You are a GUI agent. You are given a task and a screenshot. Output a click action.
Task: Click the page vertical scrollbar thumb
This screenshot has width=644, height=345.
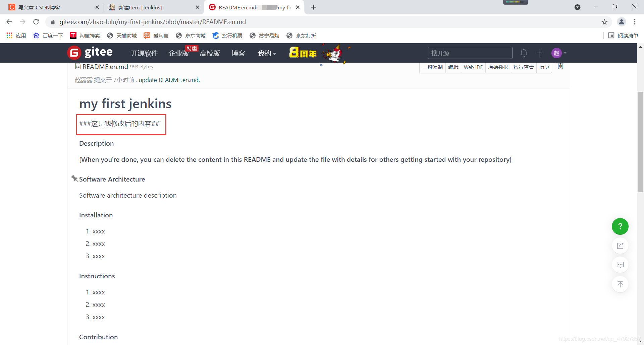coord(640,142)
